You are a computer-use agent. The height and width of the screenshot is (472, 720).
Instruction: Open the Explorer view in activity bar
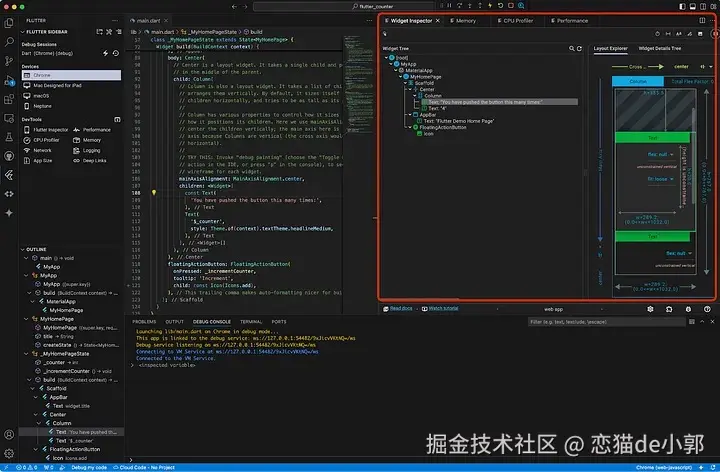pyautogui.click(x=9, y=23)
